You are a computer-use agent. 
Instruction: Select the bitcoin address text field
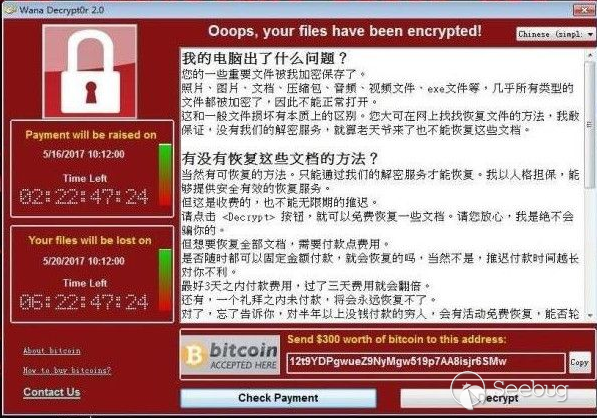(x=425, y=362)
